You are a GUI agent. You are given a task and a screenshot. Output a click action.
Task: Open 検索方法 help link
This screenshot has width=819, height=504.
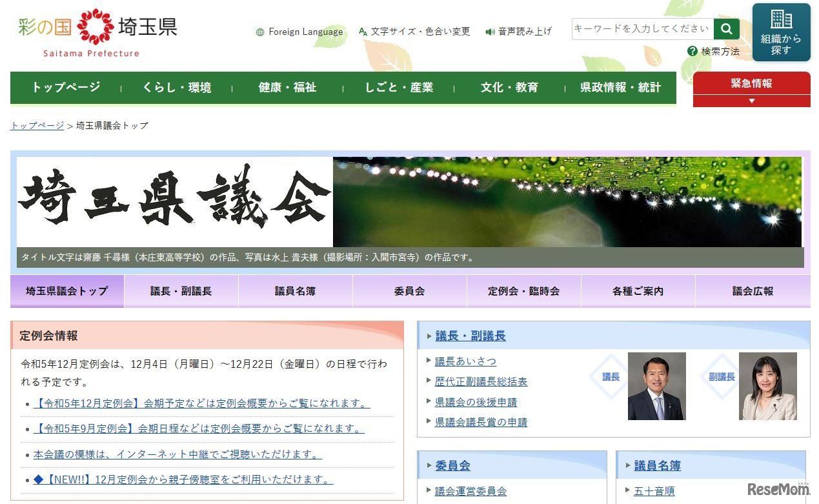(720, 51)
